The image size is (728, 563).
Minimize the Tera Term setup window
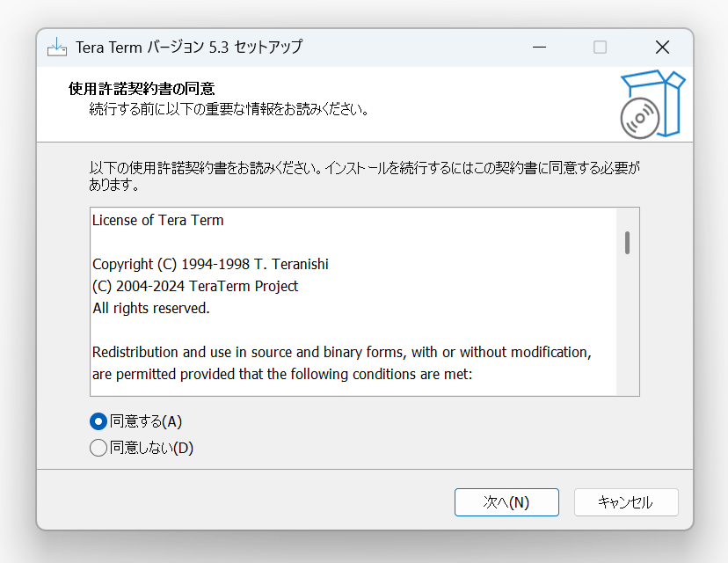539,48
